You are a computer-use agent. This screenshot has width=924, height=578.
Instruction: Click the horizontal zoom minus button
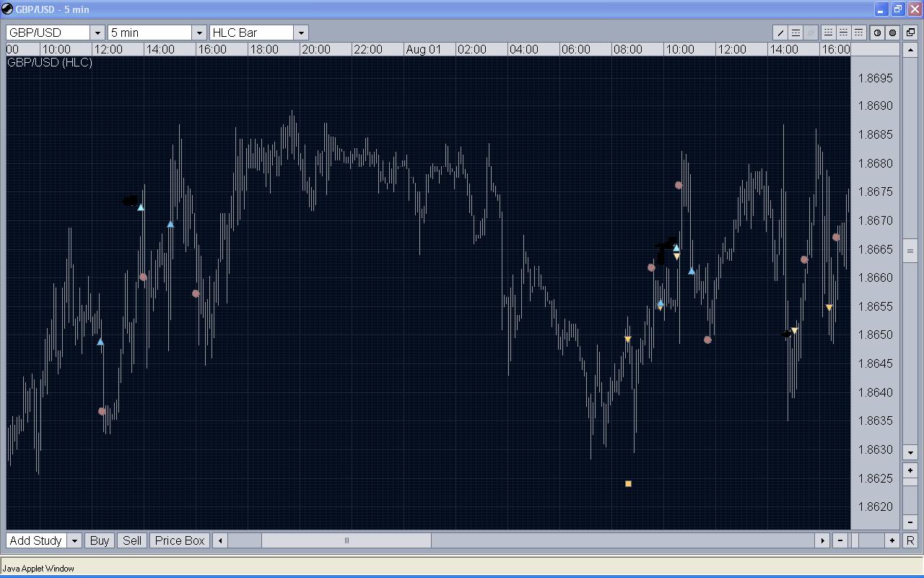[x=841, y=540]
